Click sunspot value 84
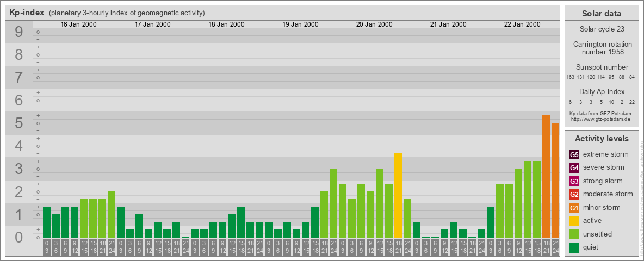The height and width of the screenshot is (261, 644). click(x=631, y=77)
